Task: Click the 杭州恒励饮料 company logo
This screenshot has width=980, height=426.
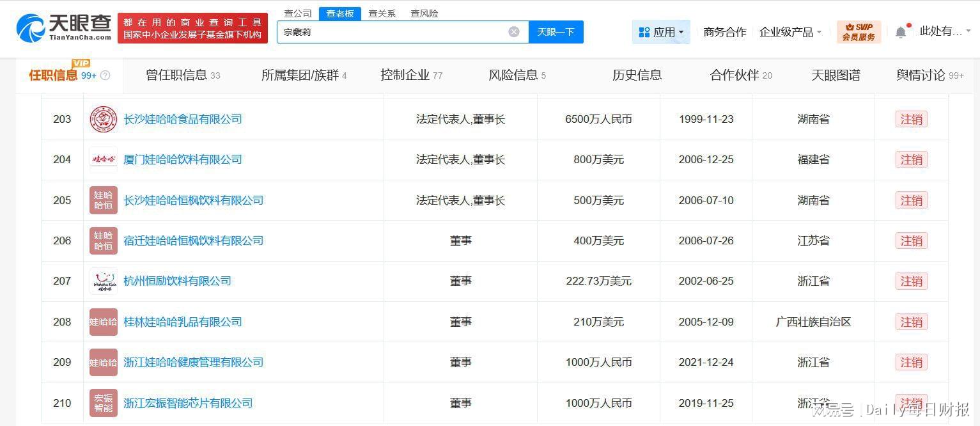Action: (x=103, y=281)
